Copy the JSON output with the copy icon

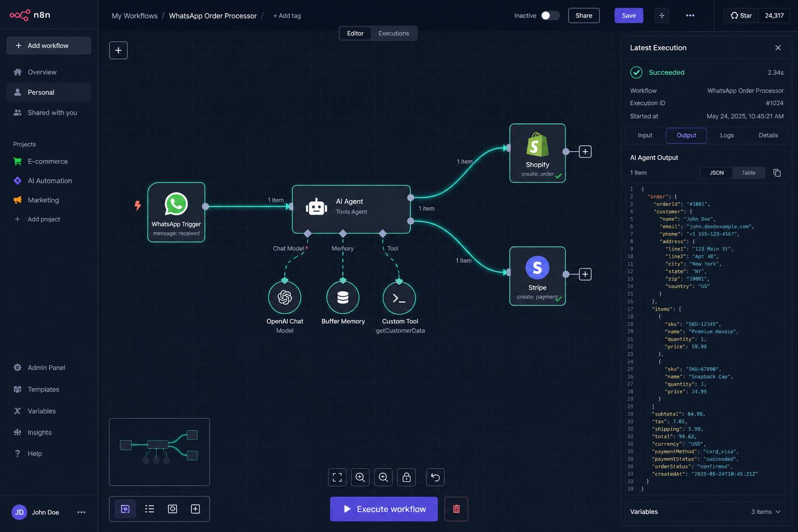[x=777, y=173]
